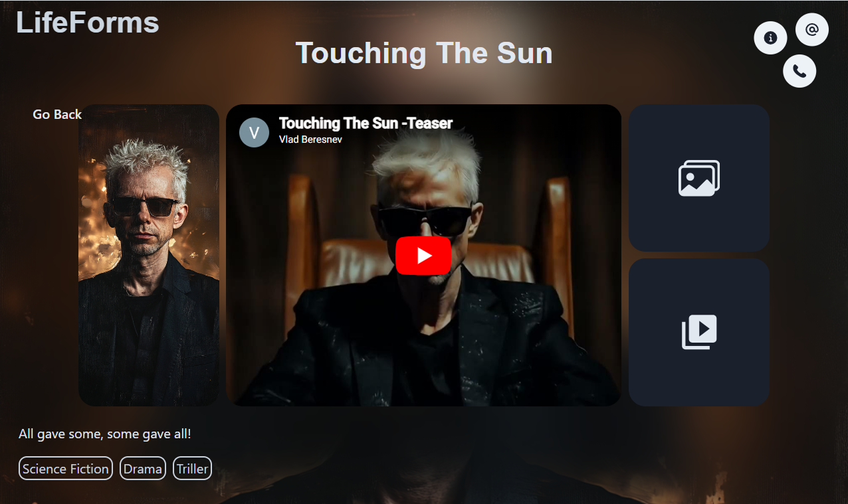Screen dimensions: 848x504
Task: Play the teaser with the red YouTube button
Action: coord(423,256)
